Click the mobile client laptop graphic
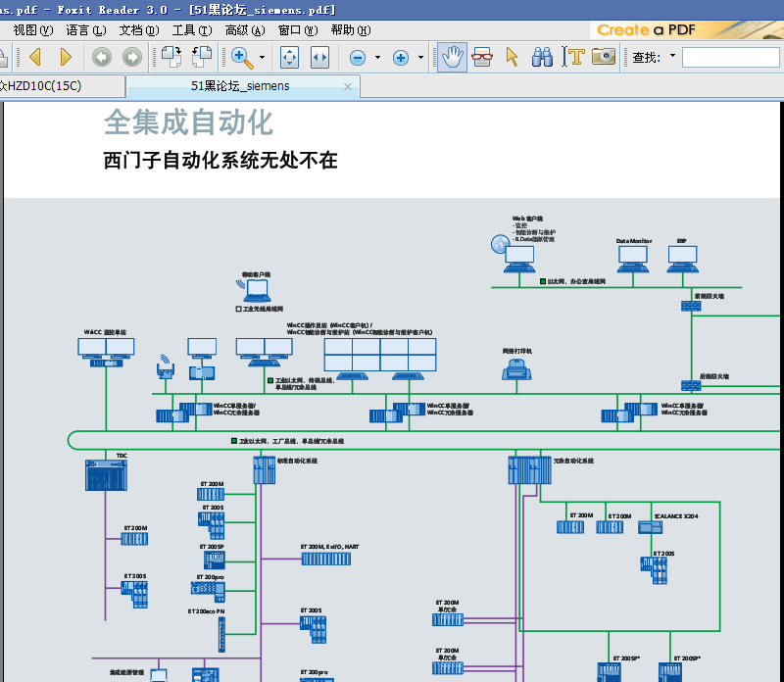Viewport: 784px width, 682px height. pos(255,290)
